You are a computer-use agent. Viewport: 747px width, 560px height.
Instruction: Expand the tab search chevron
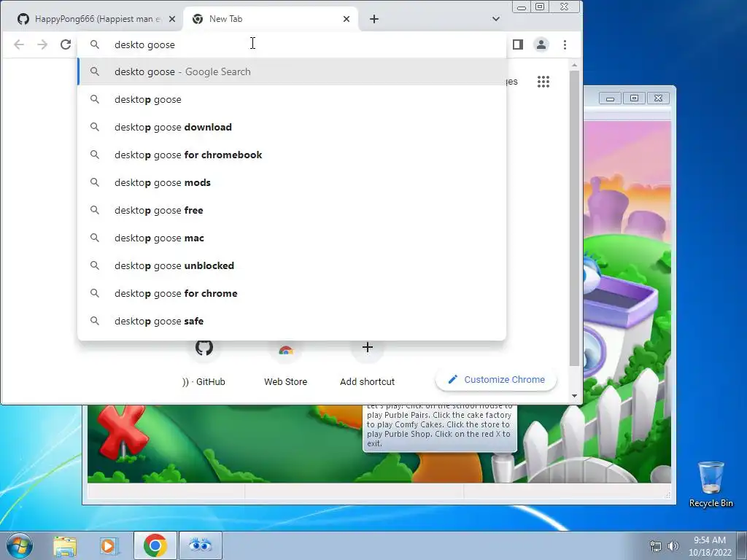496,19
